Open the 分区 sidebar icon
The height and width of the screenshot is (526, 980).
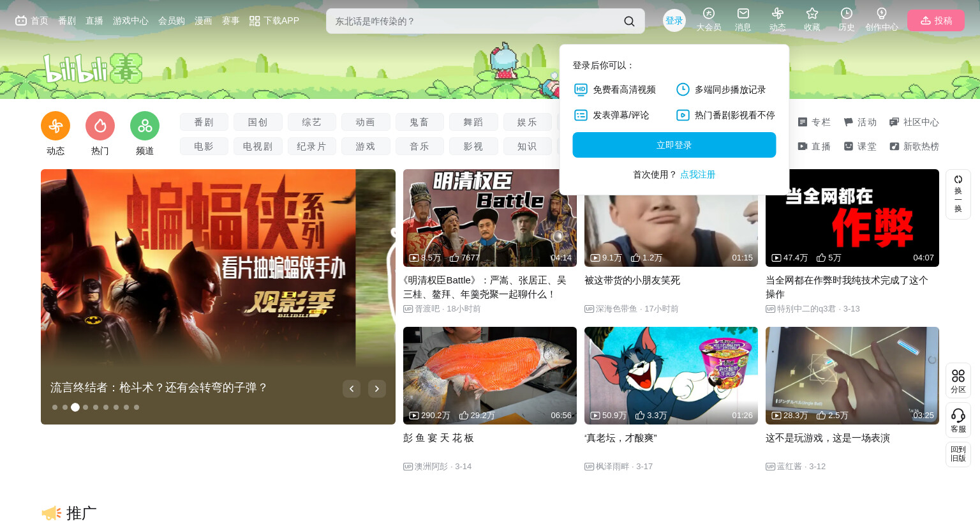958,380
